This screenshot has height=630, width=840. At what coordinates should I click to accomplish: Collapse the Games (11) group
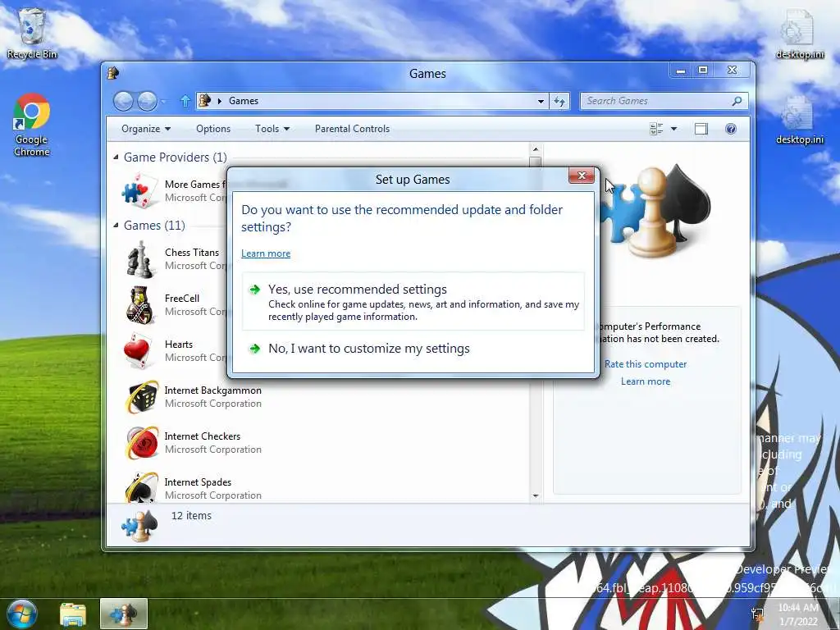116,225
